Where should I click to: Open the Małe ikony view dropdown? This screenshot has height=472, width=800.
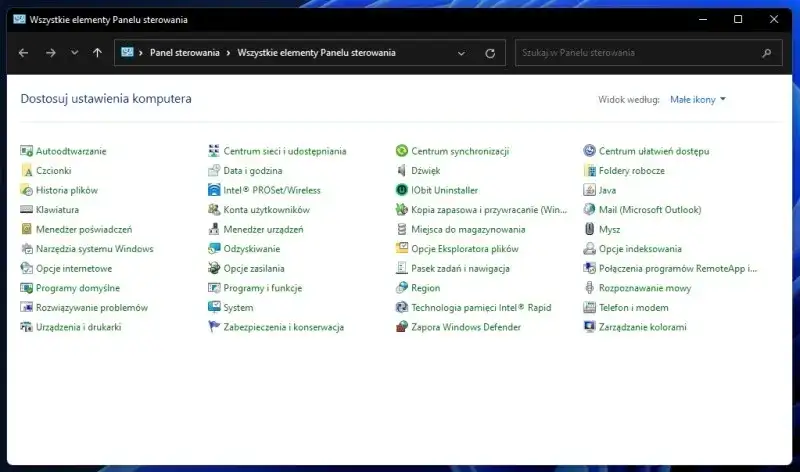(x=697, y=100)
